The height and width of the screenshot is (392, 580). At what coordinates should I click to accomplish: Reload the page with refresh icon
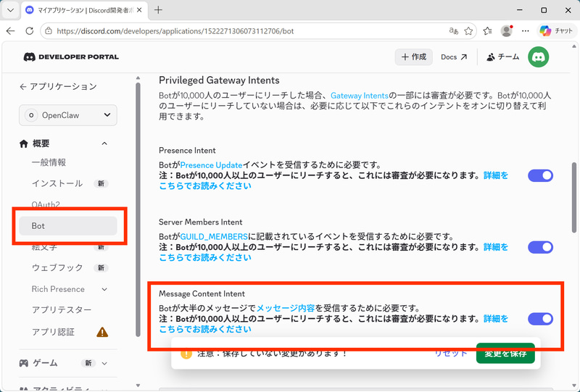click(30, 31)
